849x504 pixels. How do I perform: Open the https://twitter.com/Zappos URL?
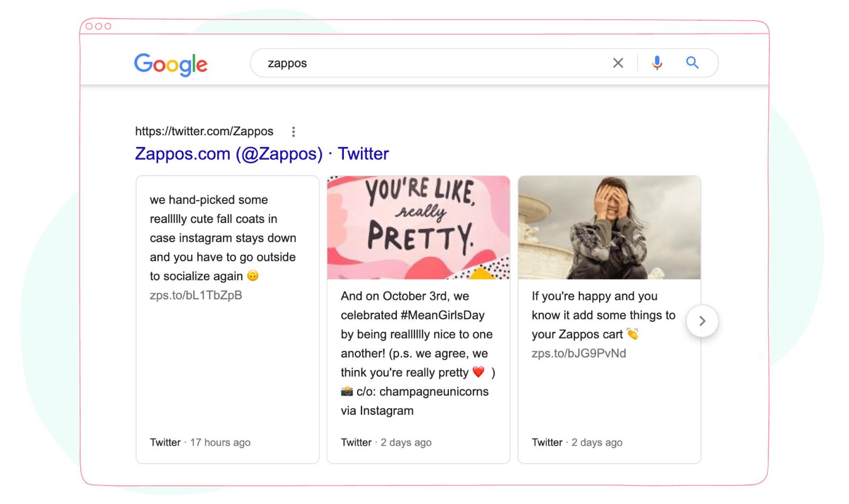coord(204,131)
